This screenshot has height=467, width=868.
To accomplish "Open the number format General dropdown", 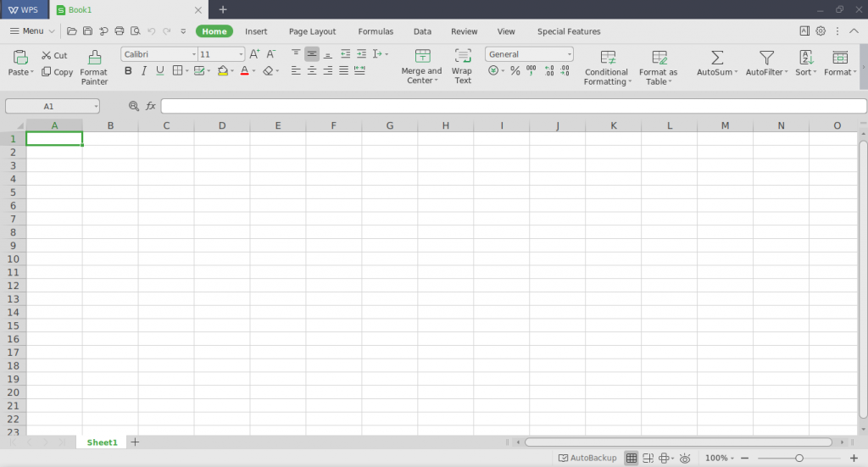I will click(569, 54).
